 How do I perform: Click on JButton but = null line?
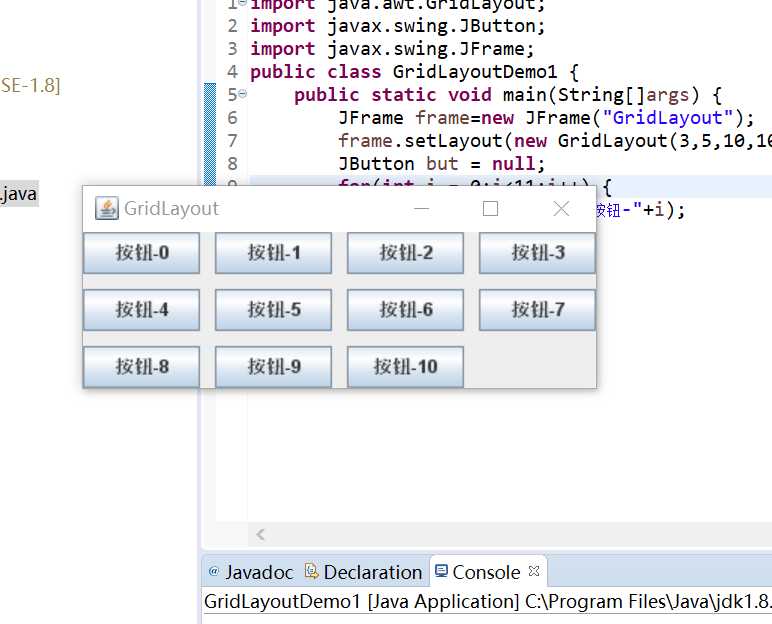[442, 164]
